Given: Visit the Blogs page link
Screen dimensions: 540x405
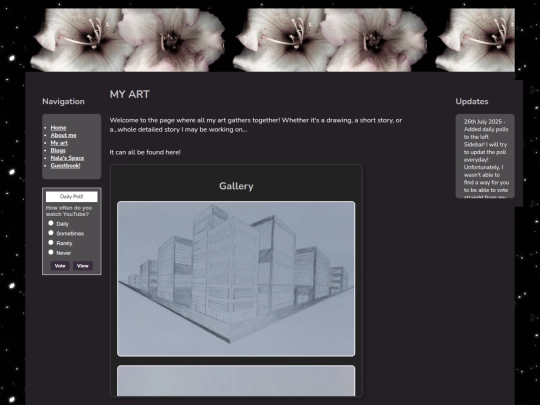Looking at the screenshot, I should tap(58, 150).
